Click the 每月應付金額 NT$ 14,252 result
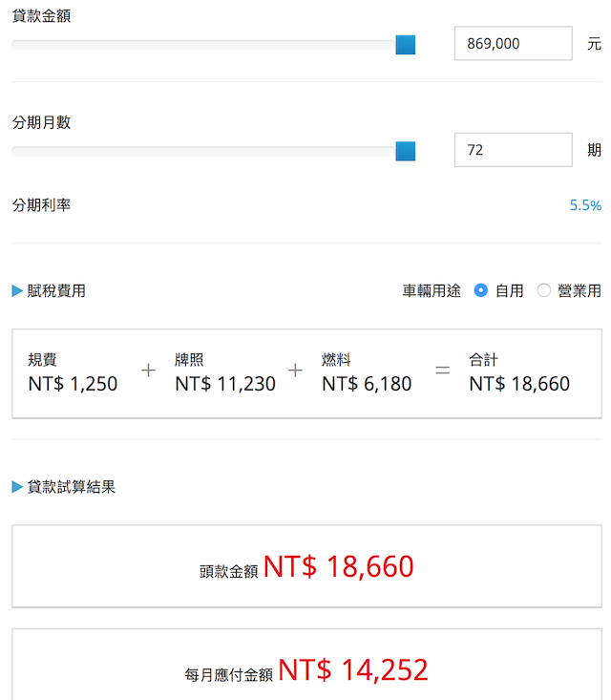The image size is (611, 700). tap(353, 669)
